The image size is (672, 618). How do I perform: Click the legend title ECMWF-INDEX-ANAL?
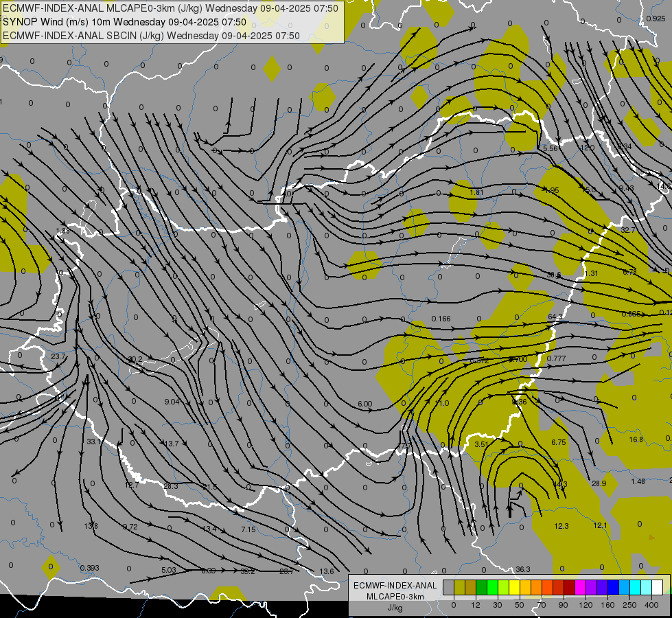[395, 586]
